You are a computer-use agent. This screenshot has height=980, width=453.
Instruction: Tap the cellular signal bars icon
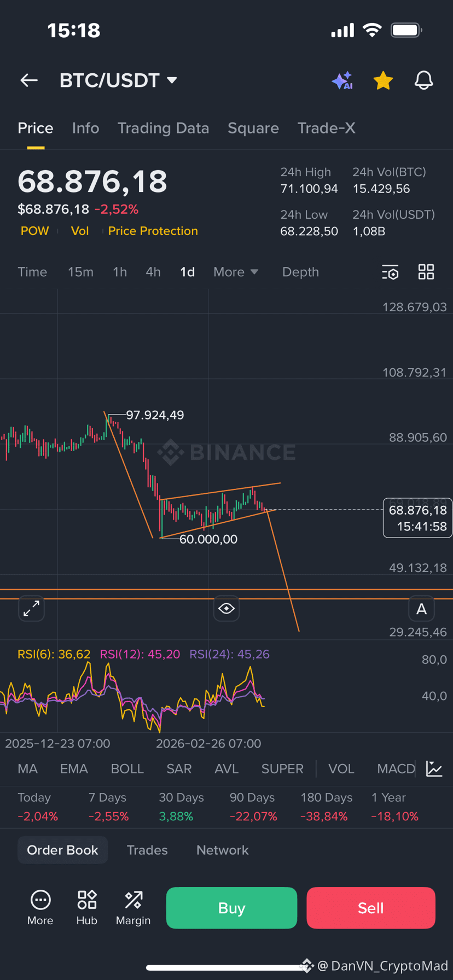pos(343,31)
